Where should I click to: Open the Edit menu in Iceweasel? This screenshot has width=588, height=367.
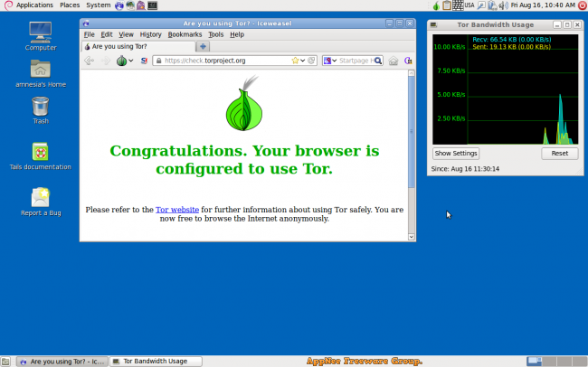(107, 34)
